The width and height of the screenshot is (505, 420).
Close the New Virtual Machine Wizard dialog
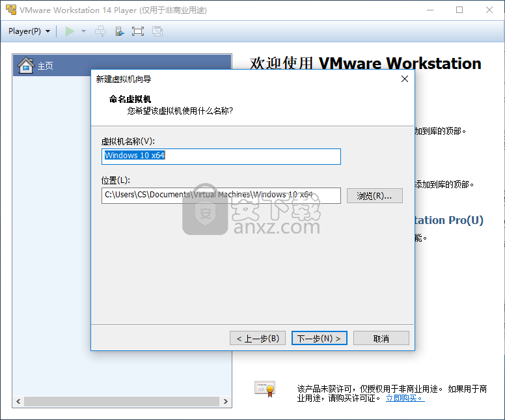pos(405,79)
